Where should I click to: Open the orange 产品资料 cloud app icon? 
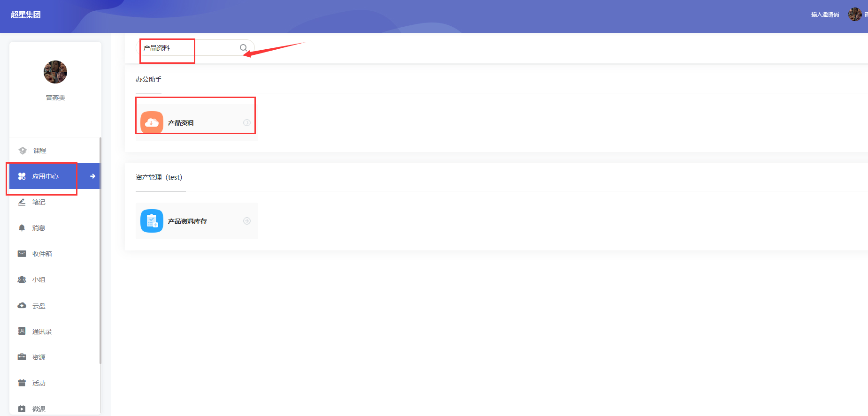(152, 122)
